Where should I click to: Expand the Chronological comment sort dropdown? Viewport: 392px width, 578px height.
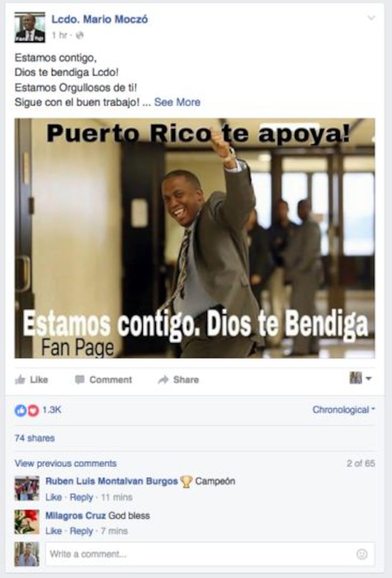343,410
